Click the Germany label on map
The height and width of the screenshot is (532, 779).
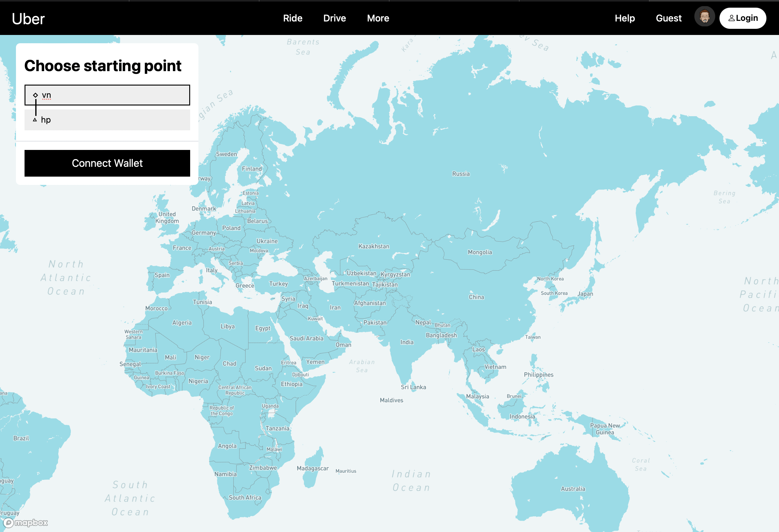coord(204,233)
